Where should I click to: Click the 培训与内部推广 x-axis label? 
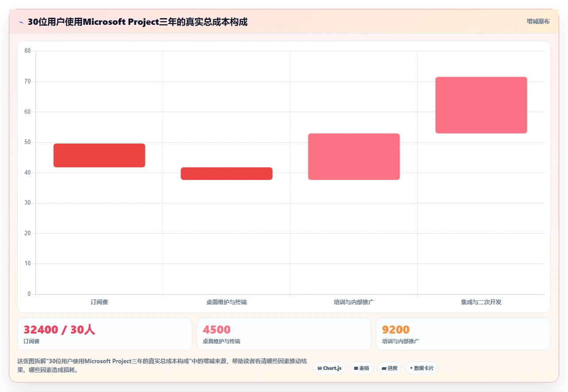tap(354, 302)
